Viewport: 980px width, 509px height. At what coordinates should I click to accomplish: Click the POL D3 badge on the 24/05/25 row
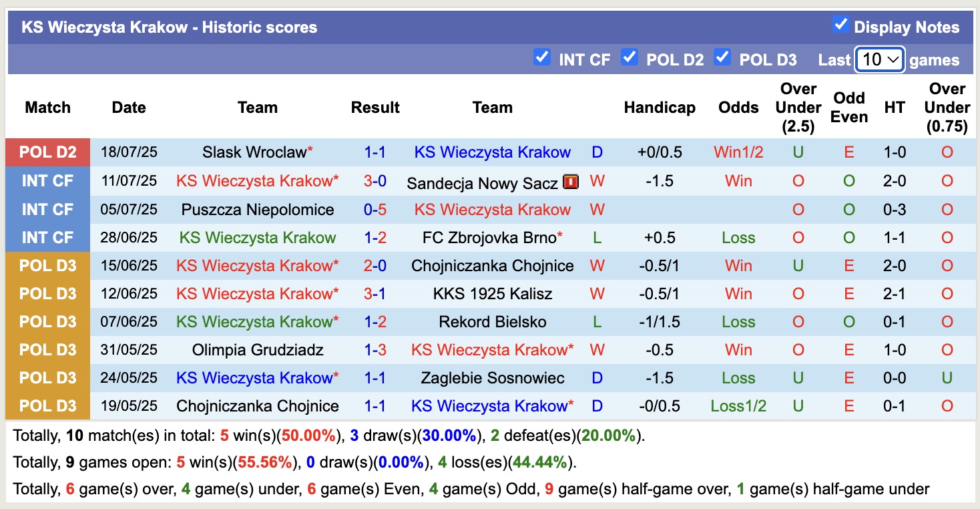click(47, 377)
